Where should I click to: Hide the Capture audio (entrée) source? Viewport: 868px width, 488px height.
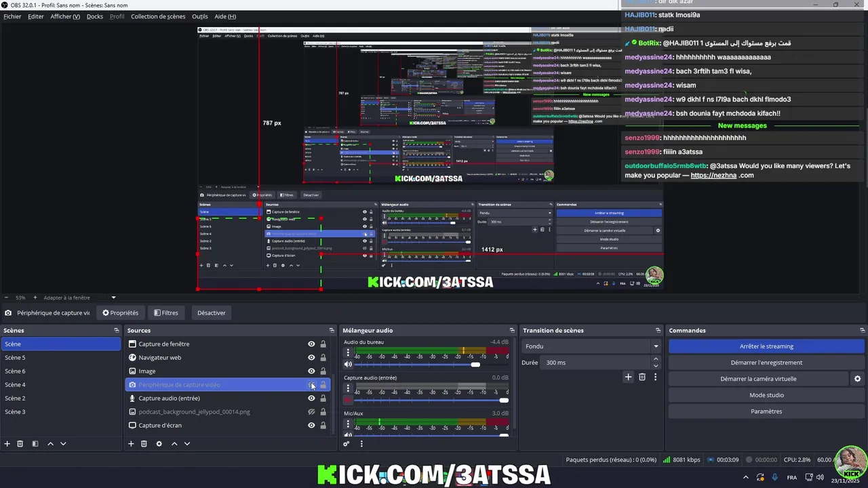coord(311,399)
